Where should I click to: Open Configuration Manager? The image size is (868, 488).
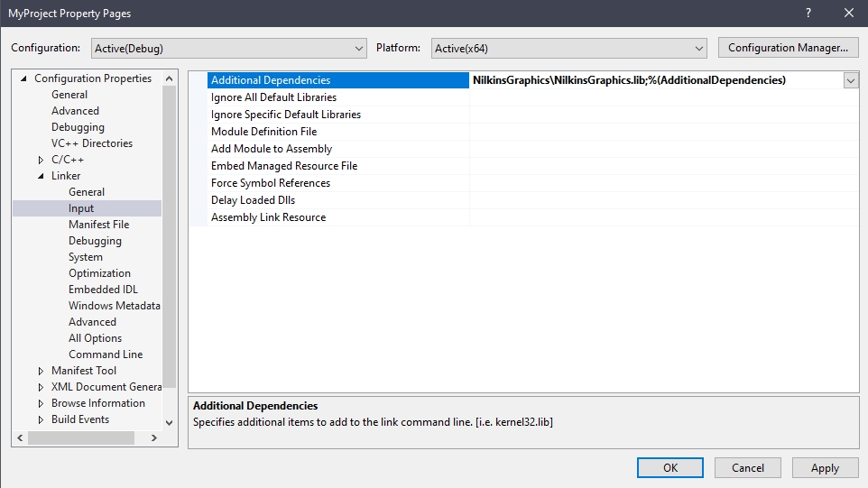[x=788, y=48]
